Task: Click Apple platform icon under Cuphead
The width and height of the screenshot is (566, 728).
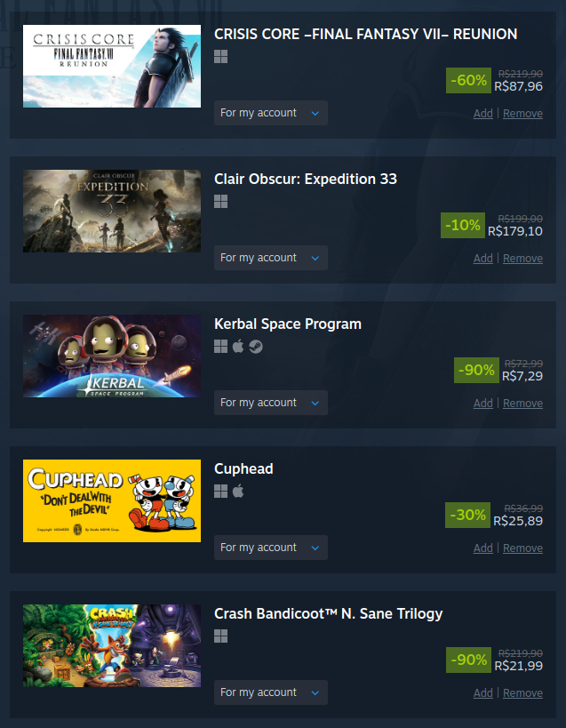Action: pyautogui.click(x=238, y=492)
